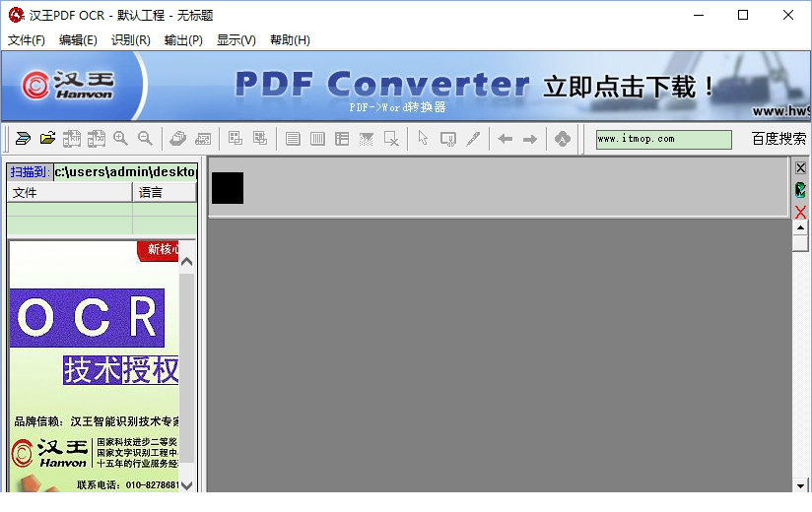Open the 文件(F) menu

[27, 40]
